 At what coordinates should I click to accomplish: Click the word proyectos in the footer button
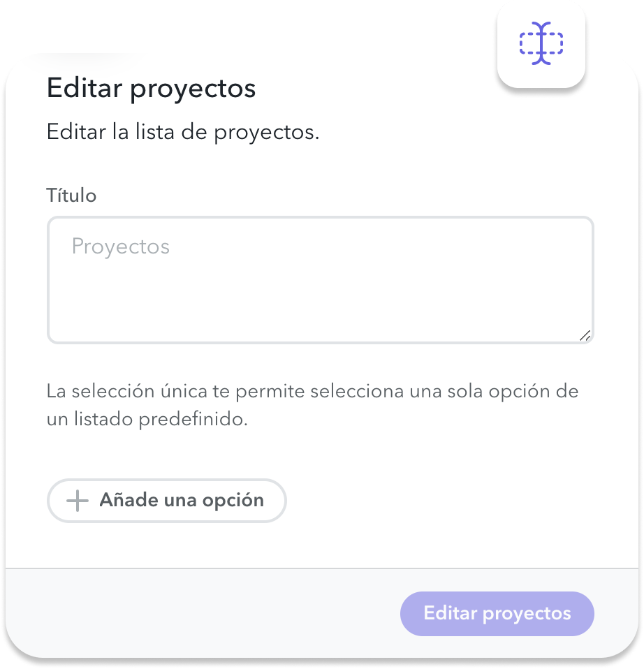527,615
